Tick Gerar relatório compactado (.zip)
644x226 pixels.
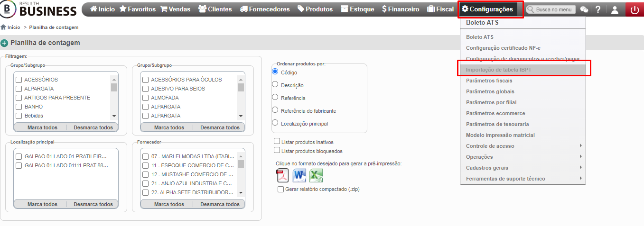click(x=281, y=189)
